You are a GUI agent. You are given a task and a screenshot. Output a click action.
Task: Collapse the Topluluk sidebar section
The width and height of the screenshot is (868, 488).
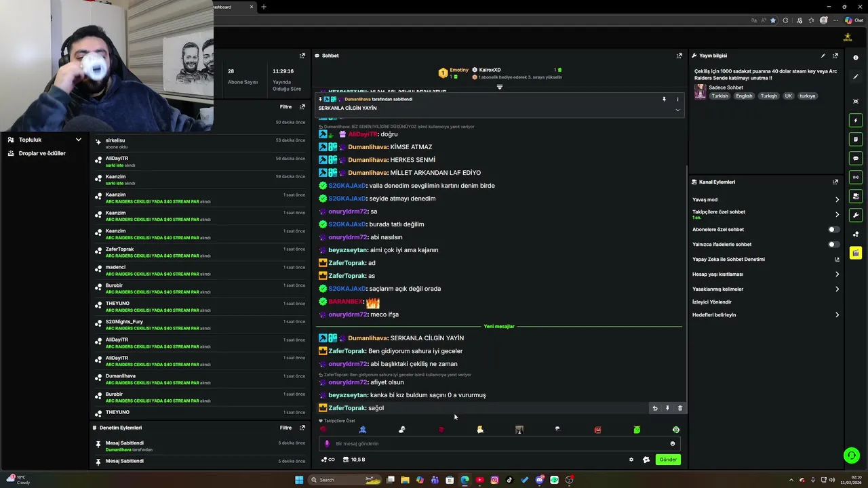[x=78, y=140]
